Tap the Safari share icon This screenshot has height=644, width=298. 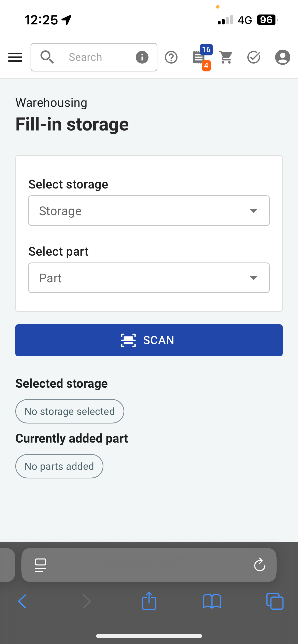click(x=149, y=601)
